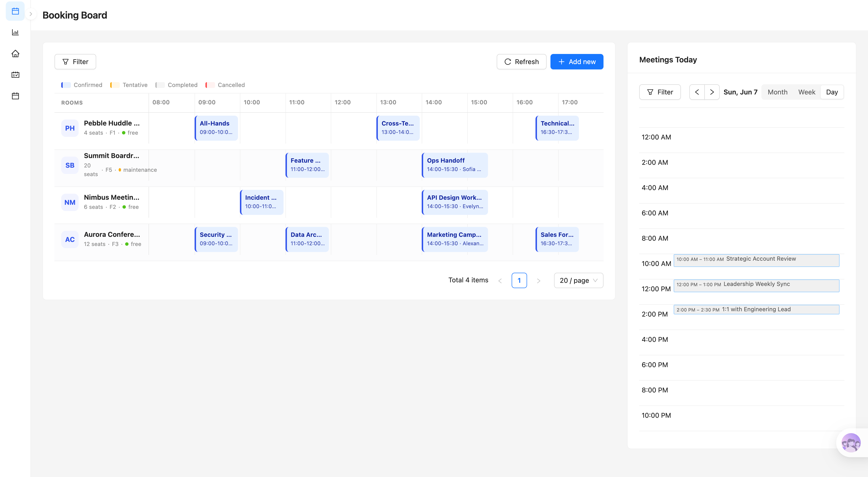This screenshot has width=868, height=477.
Task: Click the Add new button
Action: tap(576, 62)
